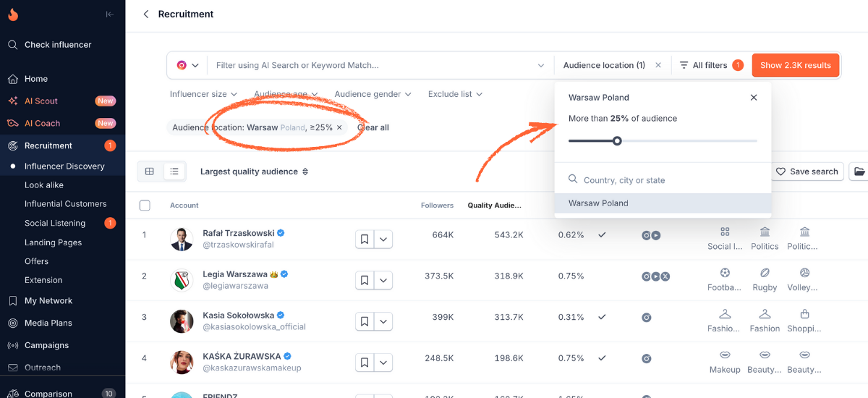This screenshot has width=868, height=398.
Task: Click the back arrow next to Recruitment
Action: 146,14
